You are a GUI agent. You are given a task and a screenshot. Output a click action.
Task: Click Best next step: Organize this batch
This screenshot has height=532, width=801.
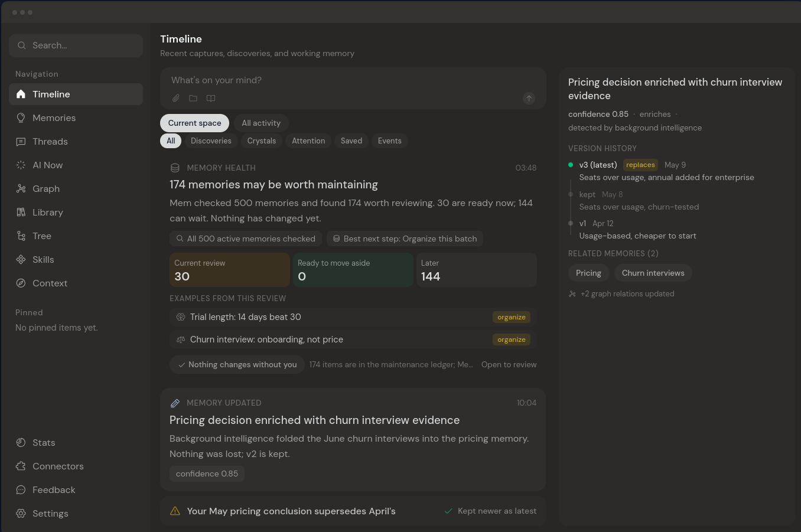point(405,239)
